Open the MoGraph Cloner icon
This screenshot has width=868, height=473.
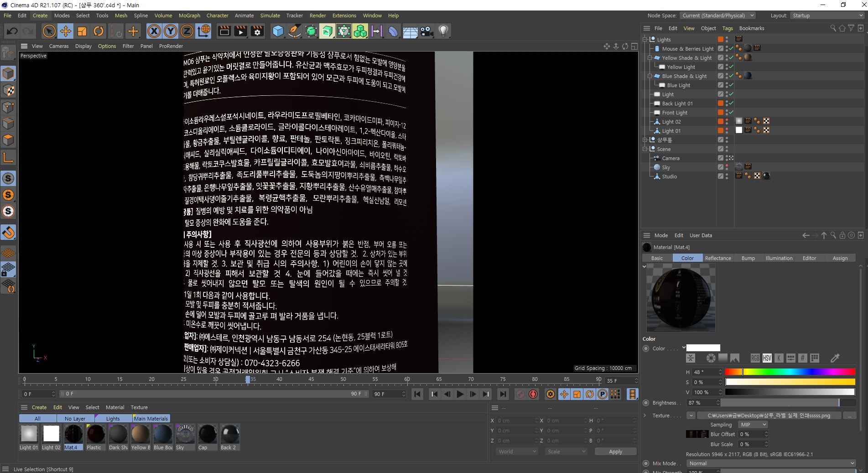[x=360, y=31]
